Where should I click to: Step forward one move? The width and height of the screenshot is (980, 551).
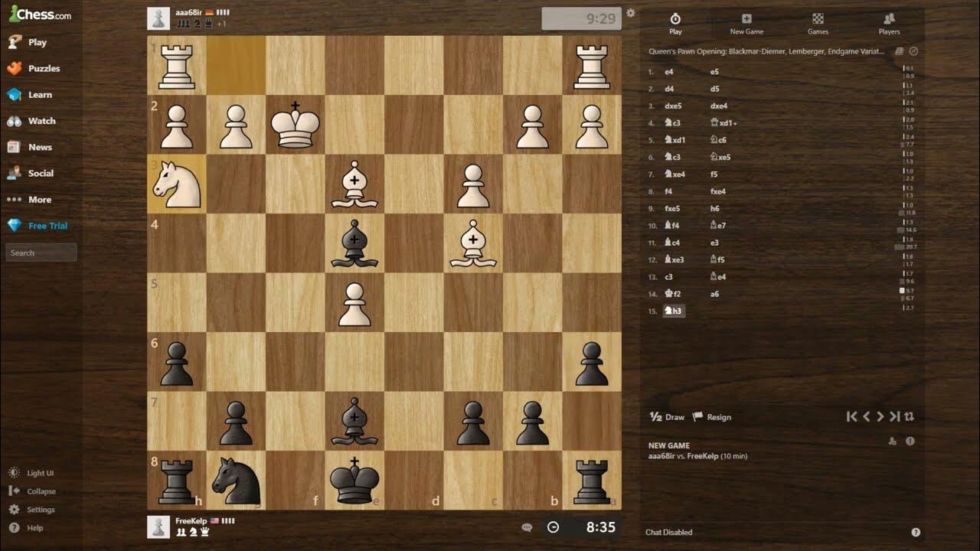(x=880, y=416)
